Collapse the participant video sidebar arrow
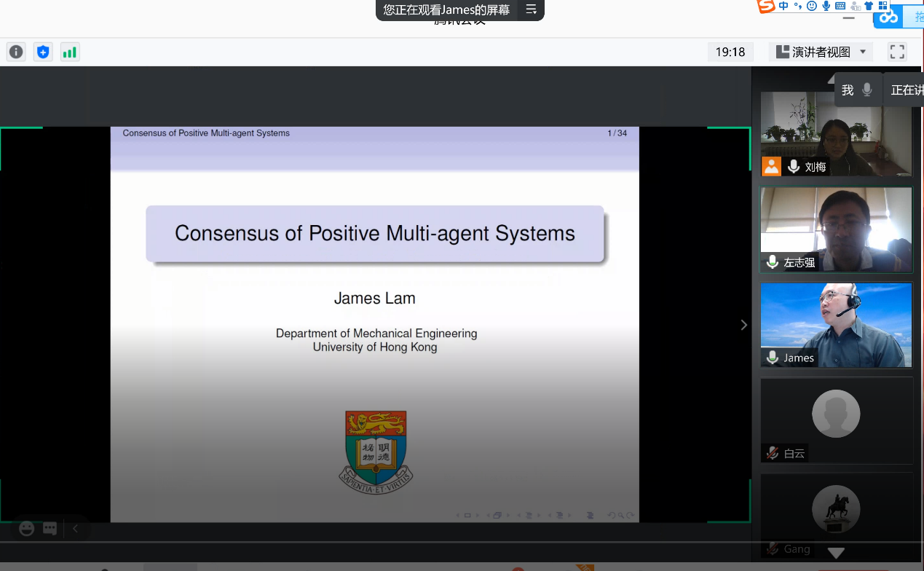Viewport: 924px width, 571px height. [x=743, y=325]
